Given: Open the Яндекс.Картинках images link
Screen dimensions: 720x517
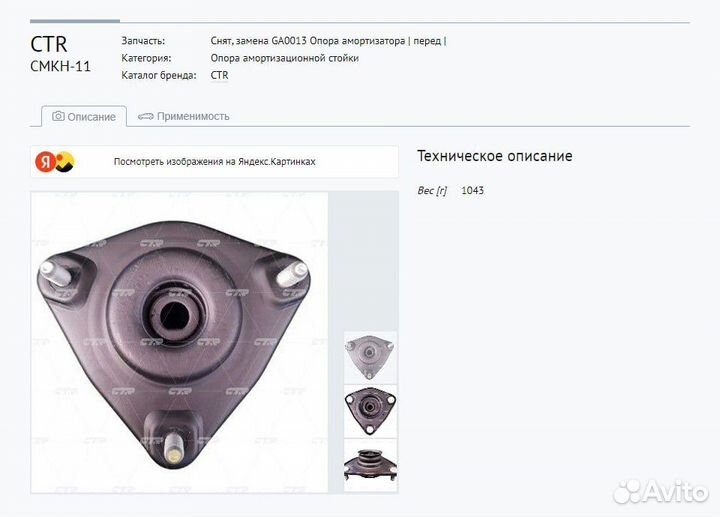Looking at the screenshot, I should click(214, 161).
